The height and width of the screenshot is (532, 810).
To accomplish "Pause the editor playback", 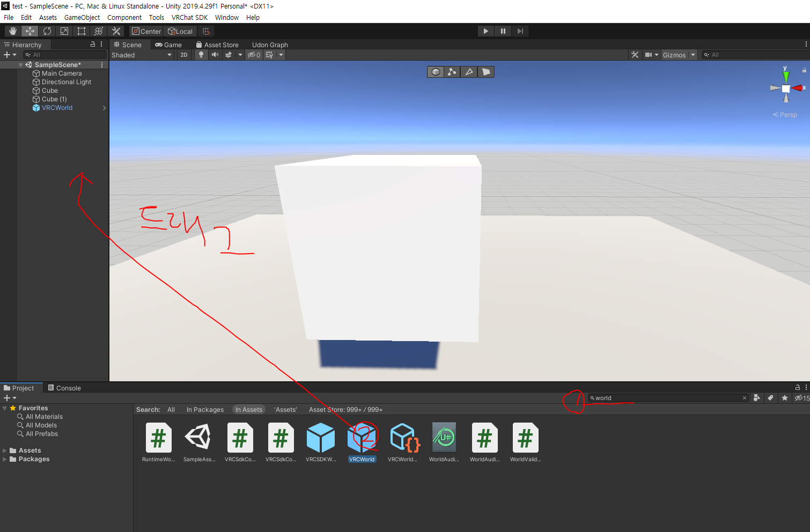I will click(503, 31).
